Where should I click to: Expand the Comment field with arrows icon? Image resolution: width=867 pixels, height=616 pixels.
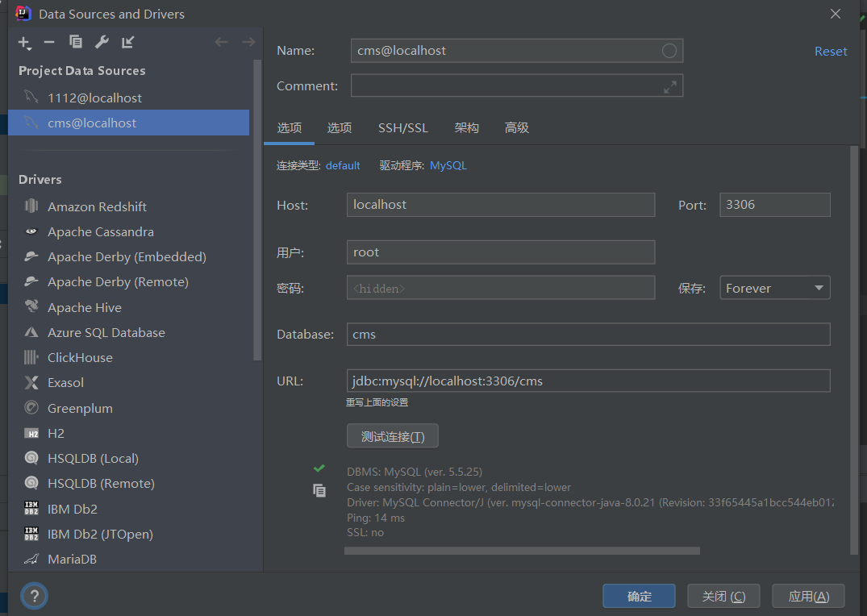(670, 87)
